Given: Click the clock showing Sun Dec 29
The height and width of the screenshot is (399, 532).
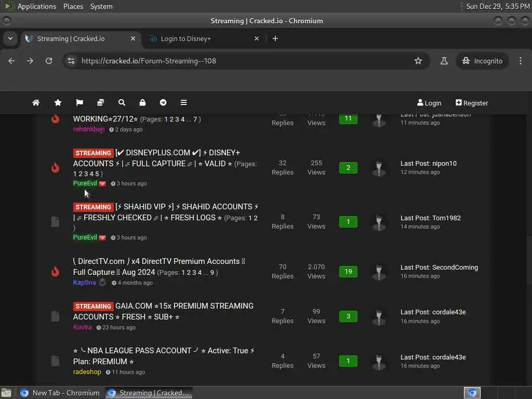Looking at the screenshot, I should (x=498, y=6).
